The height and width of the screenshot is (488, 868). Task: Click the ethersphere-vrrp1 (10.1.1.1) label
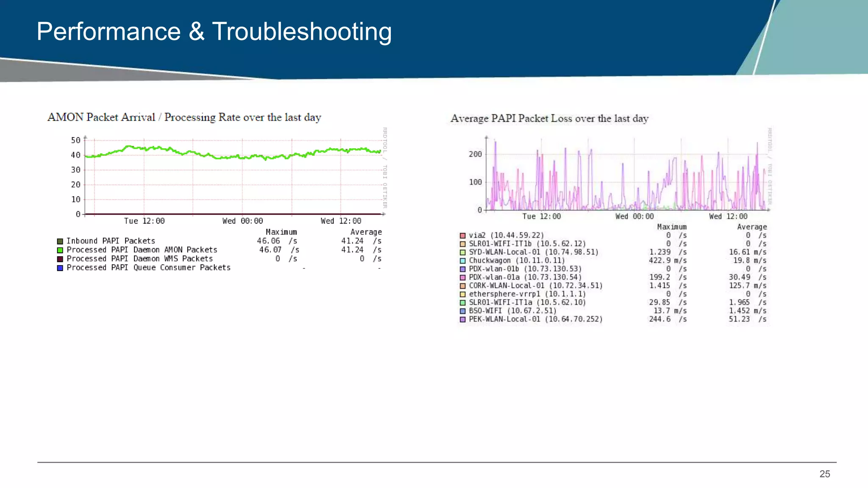coord(527,294)
